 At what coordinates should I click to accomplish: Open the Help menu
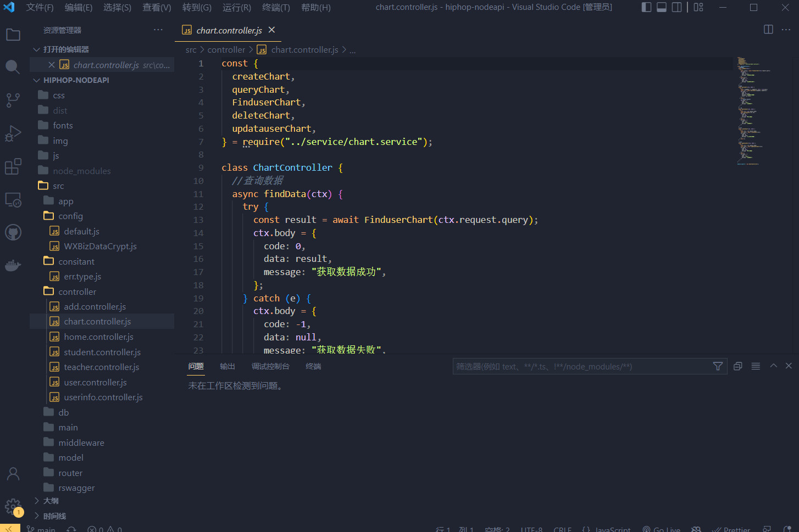(316, 8)
